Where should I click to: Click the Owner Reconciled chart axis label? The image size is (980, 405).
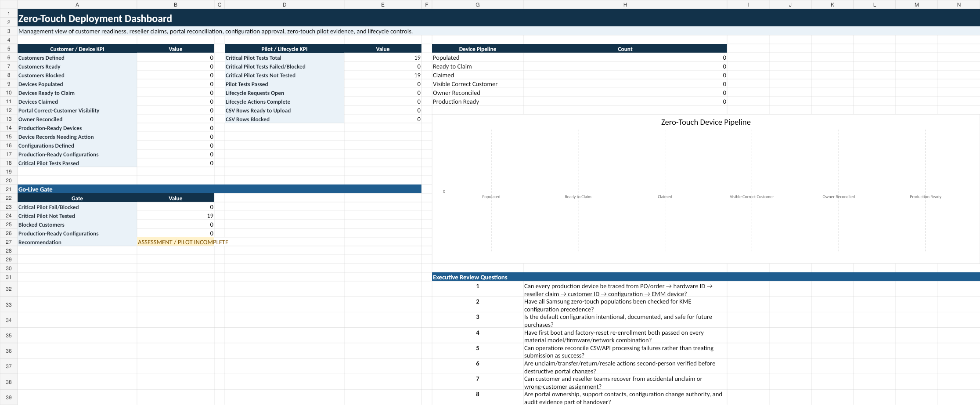point(838,197)
